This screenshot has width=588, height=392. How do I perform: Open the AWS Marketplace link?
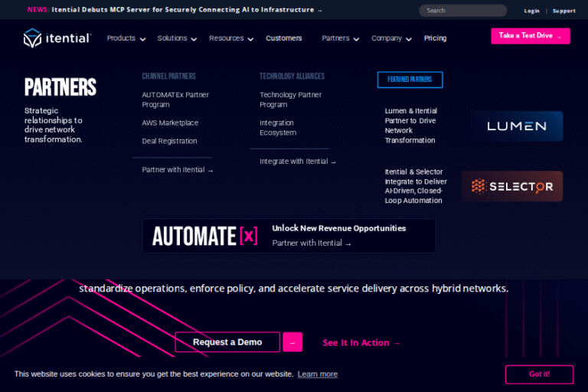click(170, 123)
